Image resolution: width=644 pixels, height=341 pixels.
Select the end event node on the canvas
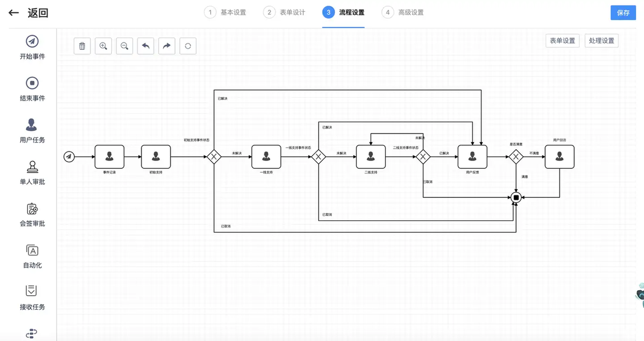(517, 198)
